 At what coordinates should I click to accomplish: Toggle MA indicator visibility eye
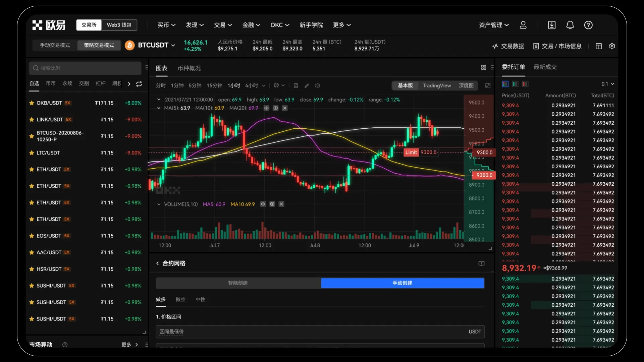pyautogui.click(x=266, y=108)
